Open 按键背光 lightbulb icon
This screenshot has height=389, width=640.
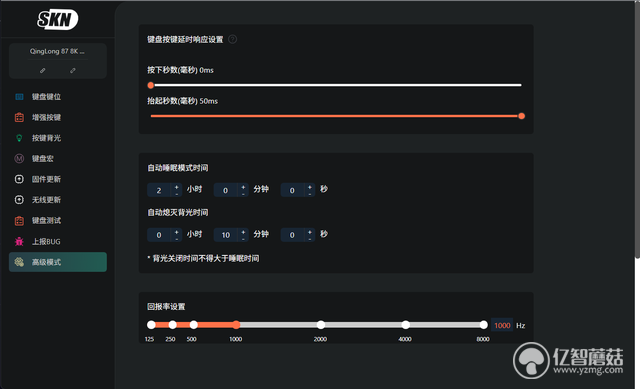tap(19, 138)
